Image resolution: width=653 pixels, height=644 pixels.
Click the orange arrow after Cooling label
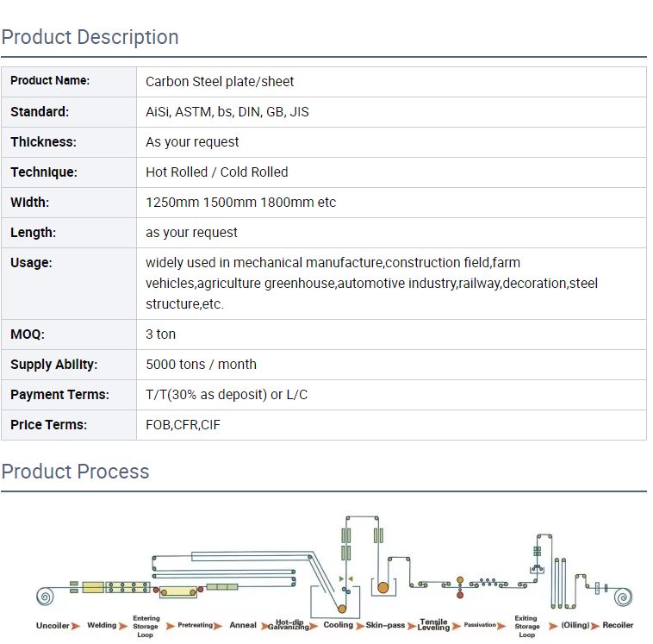click(x=360, y=625)
